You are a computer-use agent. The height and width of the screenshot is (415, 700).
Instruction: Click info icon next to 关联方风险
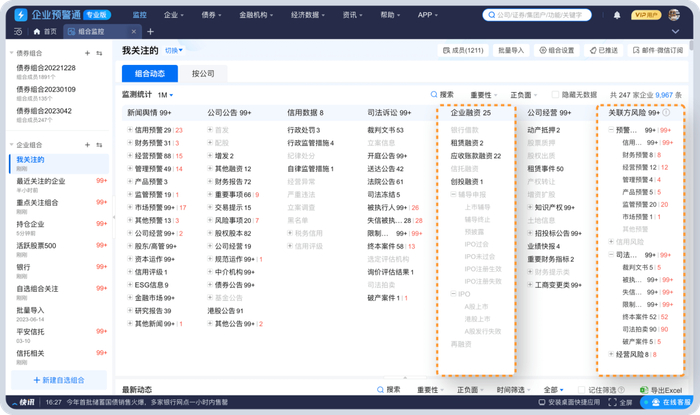click(667, 113)
